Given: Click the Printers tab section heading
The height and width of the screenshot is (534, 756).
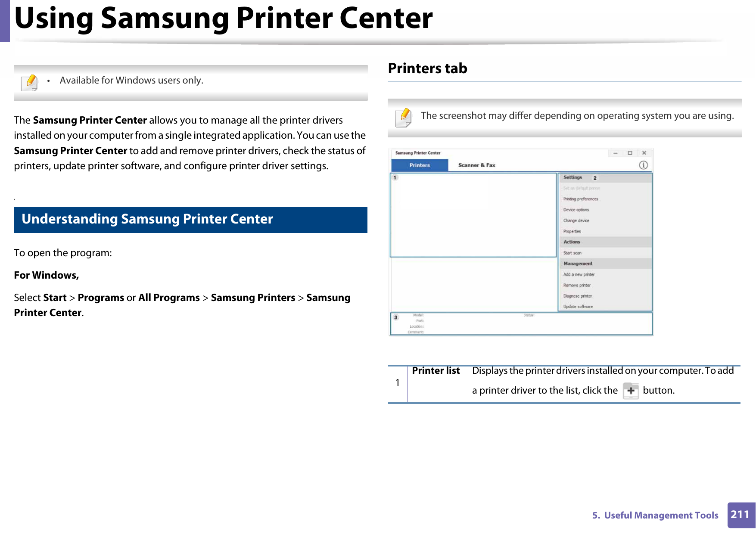Looking at the screenshot, I should pyautogui.click(x=427, y=68).
